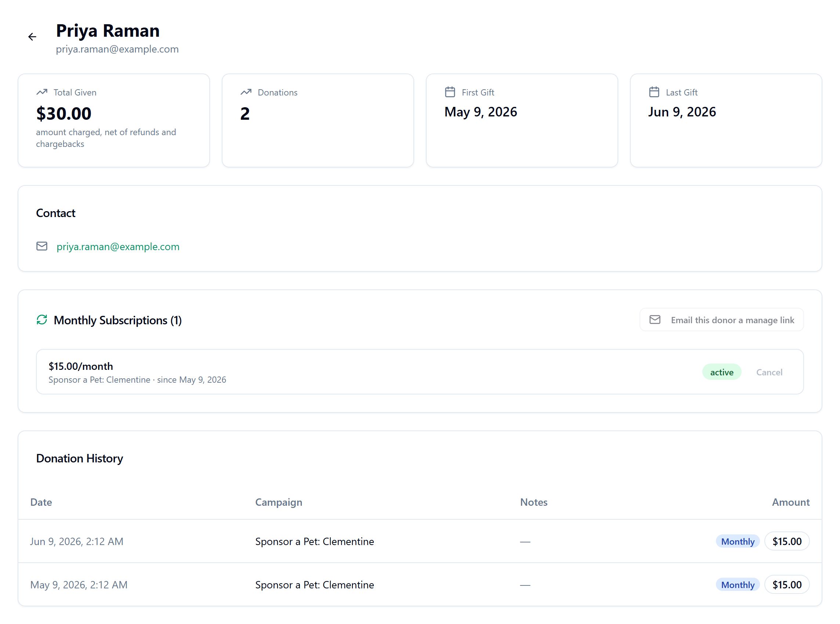Click the Notes column header
This screenshot has height=624, width=840.
[x=533, y=502]
